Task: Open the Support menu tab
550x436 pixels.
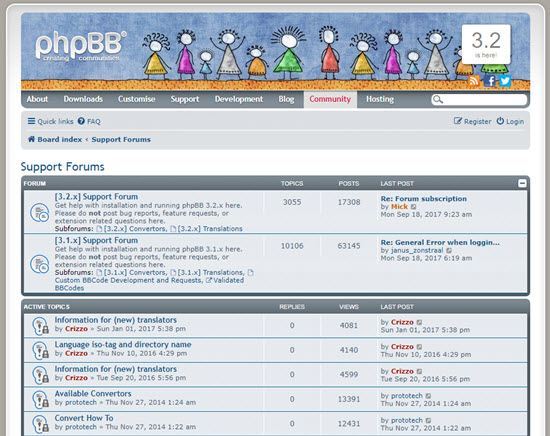Action: coord(185,99)
